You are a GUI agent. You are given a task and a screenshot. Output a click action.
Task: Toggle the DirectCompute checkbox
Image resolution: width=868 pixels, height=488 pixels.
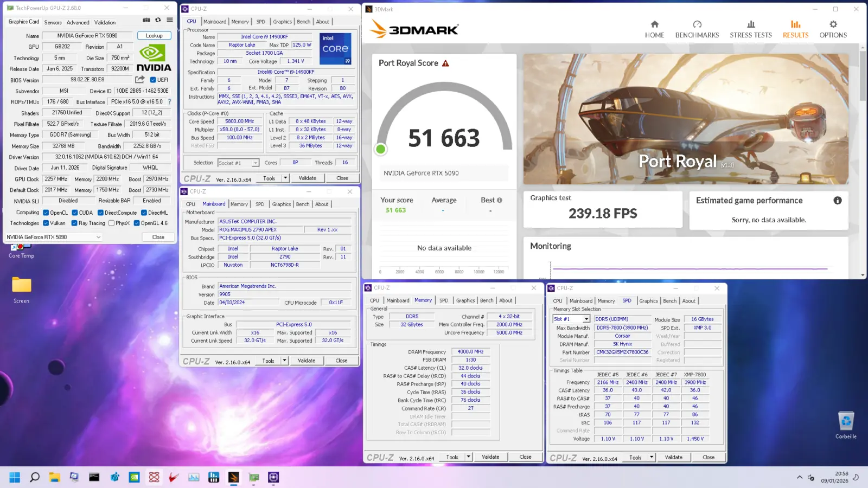point(100,213)
